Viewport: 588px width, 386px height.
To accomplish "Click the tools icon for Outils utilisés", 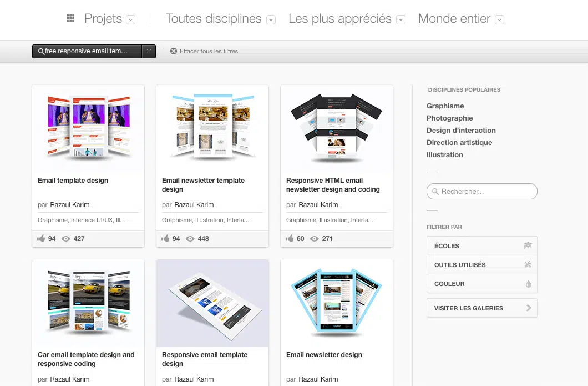I will [x=528, y=265].
